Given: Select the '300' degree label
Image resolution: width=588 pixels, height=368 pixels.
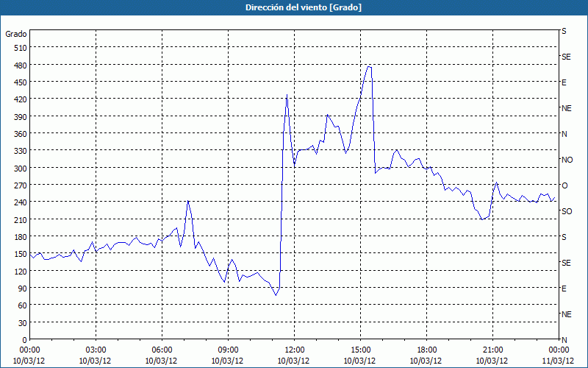Looking at the screenshot, I should [x=21, y=169].
